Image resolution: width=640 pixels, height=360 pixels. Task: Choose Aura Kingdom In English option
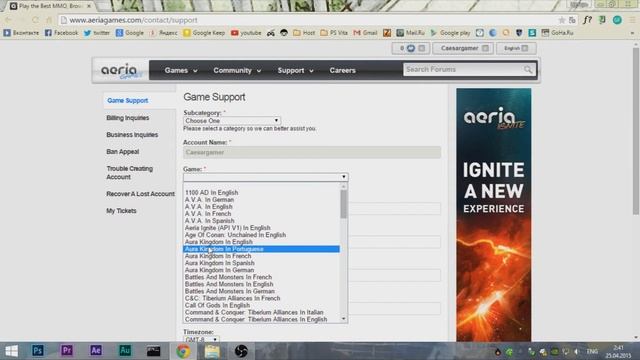[x=261, y=242]
